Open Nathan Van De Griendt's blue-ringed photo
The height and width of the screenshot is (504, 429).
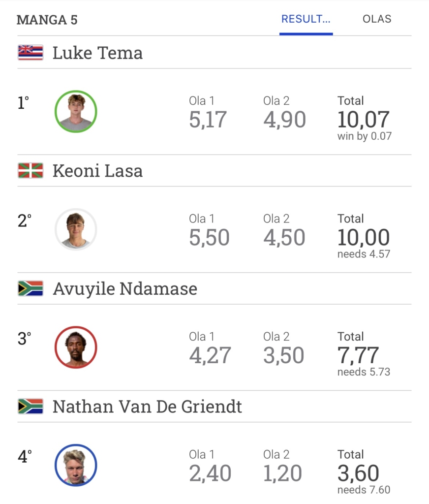tap(76, 465)
